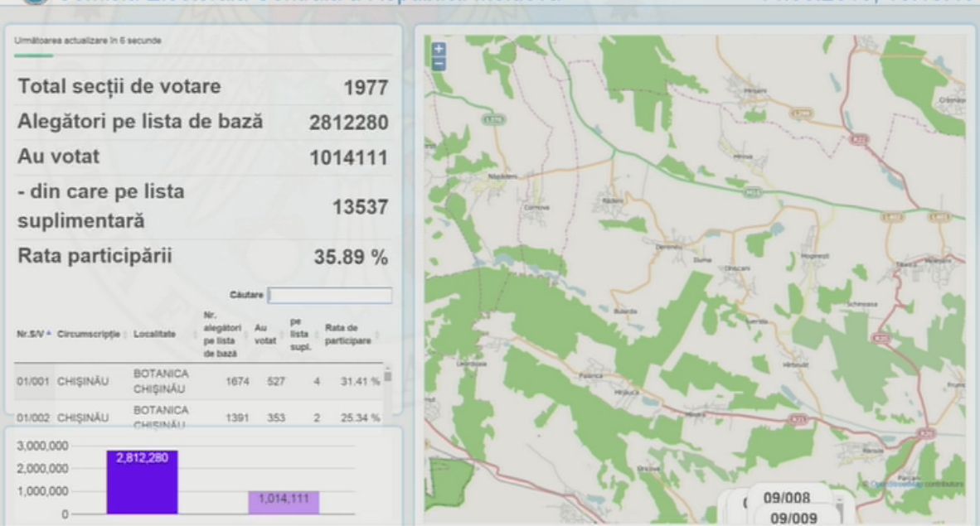Click the green refresh countdown progress bar
This screenshot has height=526, width=980.
pos(34,55)
